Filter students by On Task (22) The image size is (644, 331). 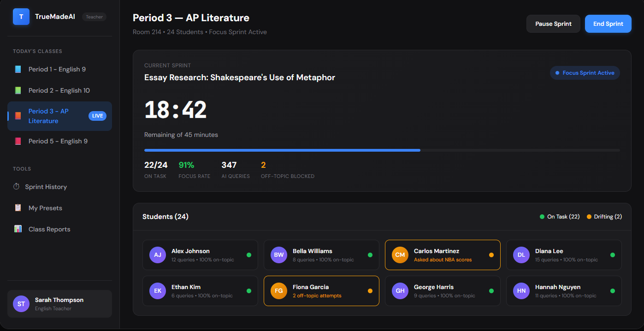560,217
